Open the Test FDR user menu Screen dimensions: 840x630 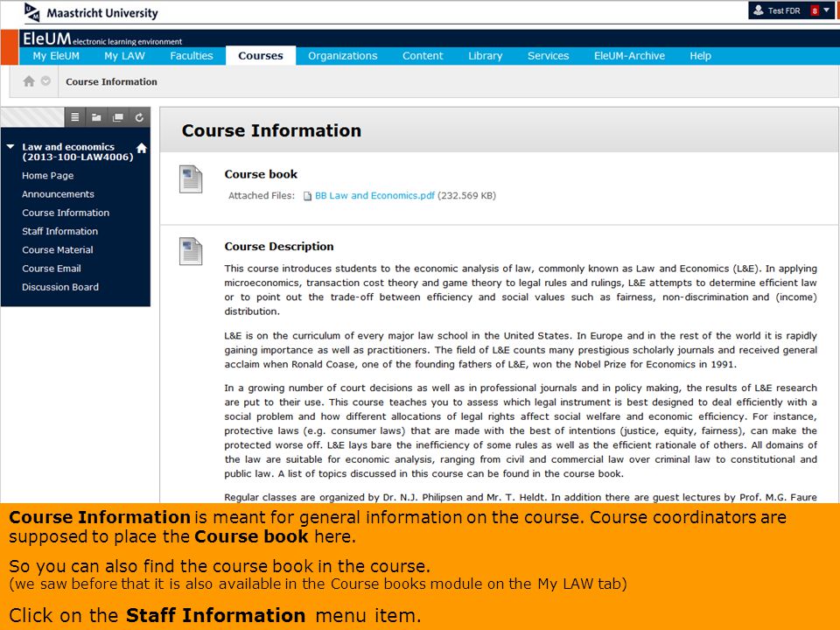point(790,10)
